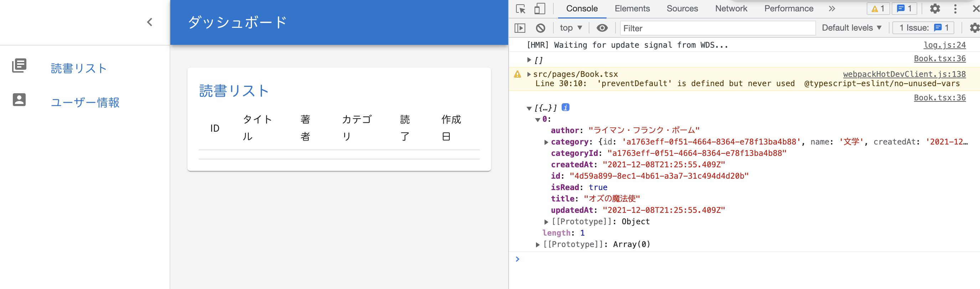Expand the [[Prototype]]: Object entry
The height and width of the screenshot is (289, 980).
click(546, 222)
